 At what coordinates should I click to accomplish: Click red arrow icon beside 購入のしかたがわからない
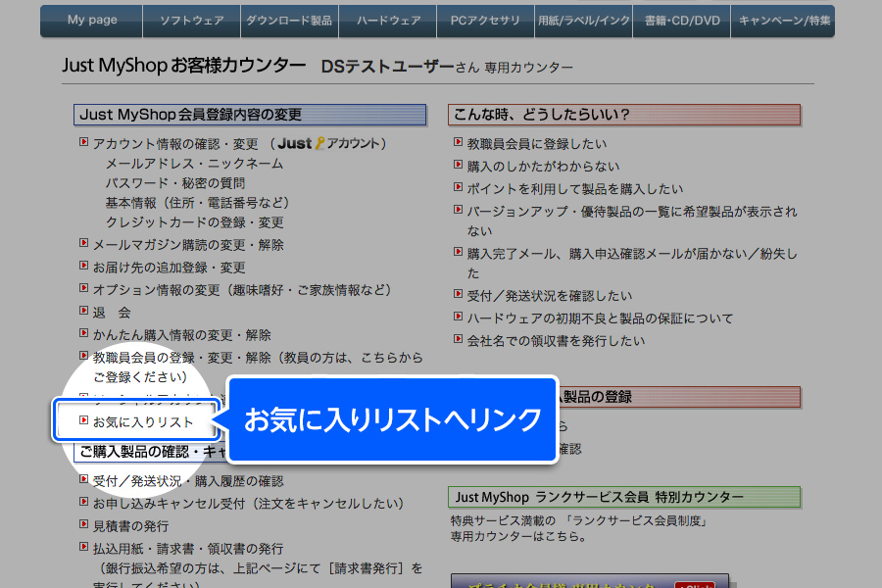458,165
